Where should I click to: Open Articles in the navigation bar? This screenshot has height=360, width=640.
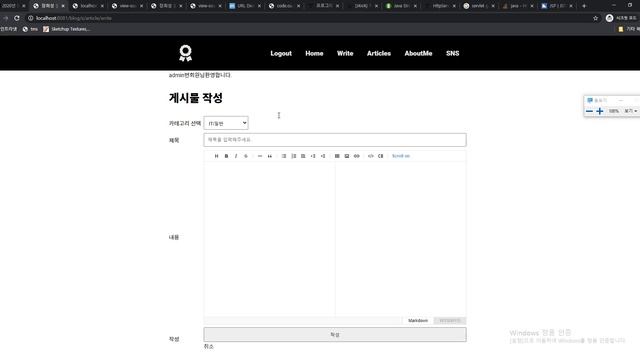click(379, 53)
